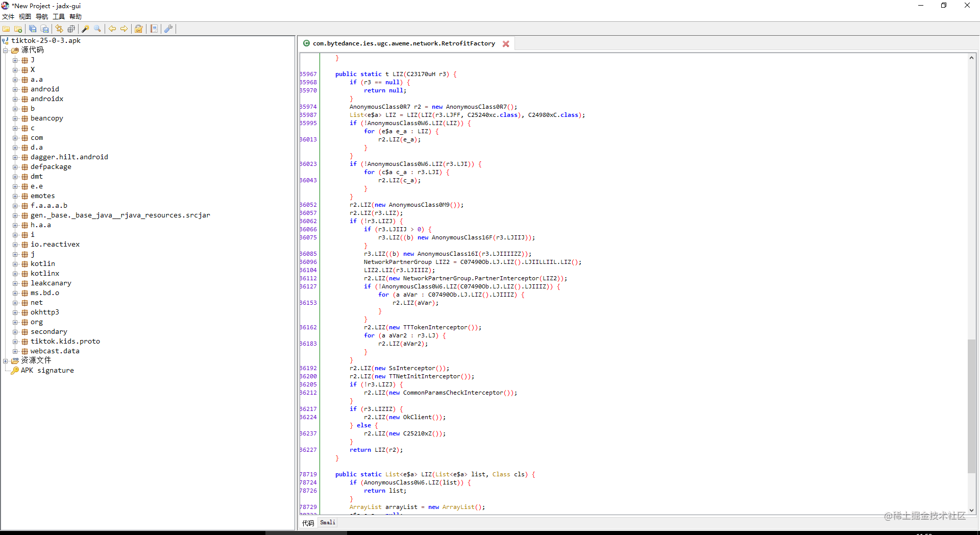Open preferences wrench icon
The width and height of the screenshot is (980, 535).
point(168,29)
